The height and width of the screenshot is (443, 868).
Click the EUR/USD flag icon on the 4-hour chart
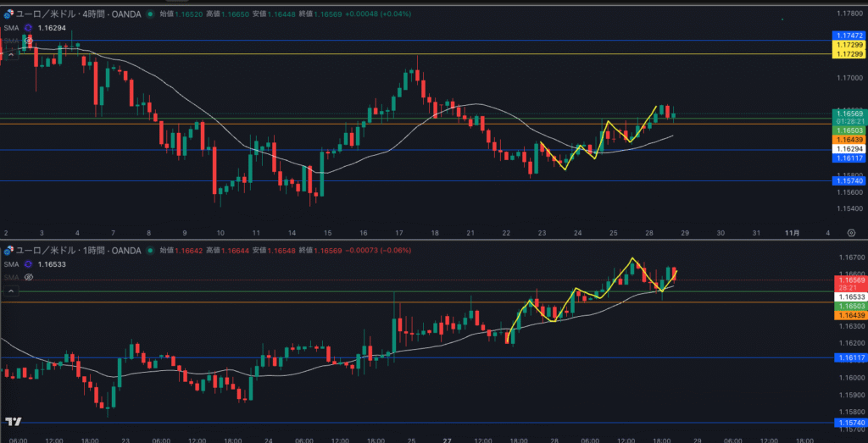(9, 14)
